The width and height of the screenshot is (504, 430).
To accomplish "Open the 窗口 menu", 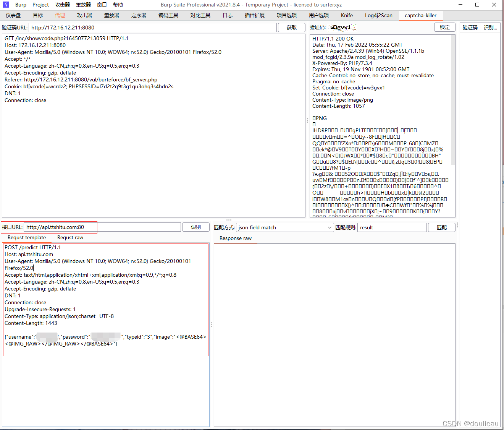I will tap(102, 5).
